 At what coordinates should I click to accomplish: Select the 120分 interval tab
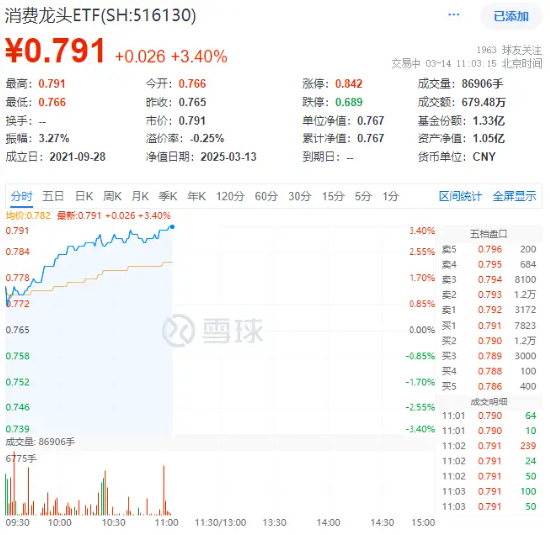230,196
